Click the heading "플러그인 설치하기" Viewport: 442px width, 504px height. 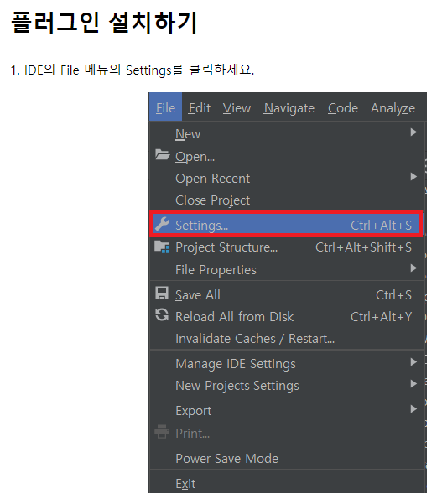point(104,22)
